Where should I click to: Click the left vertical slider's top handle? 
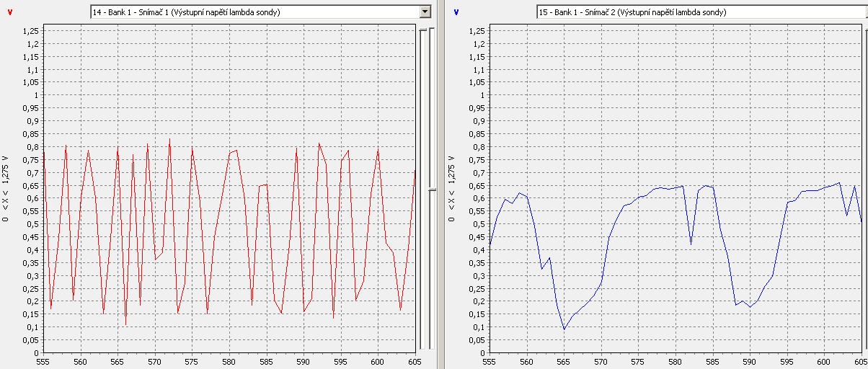pyautogui.click(x=422, y=30)
